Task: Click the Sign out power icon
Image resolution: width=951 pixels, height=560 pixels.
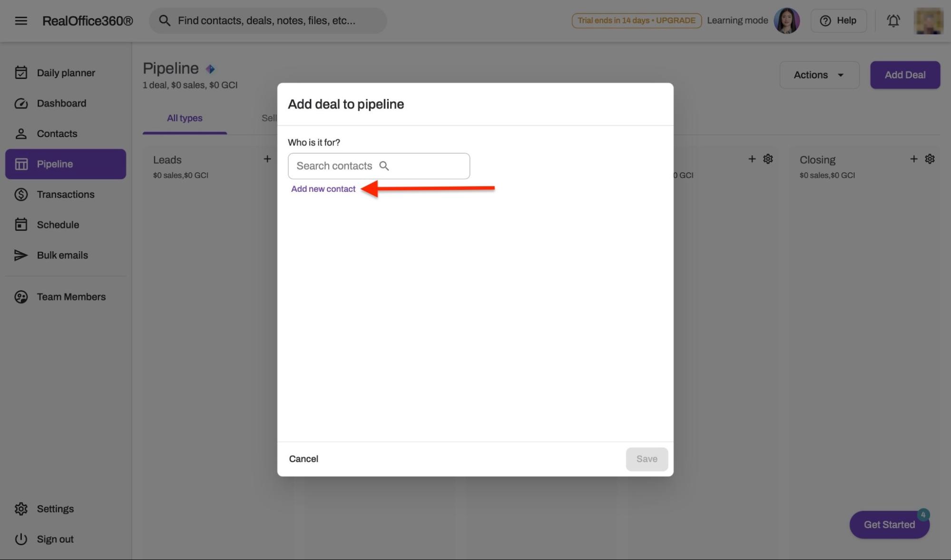Action: pyautogui.click(x=21, y=539)
